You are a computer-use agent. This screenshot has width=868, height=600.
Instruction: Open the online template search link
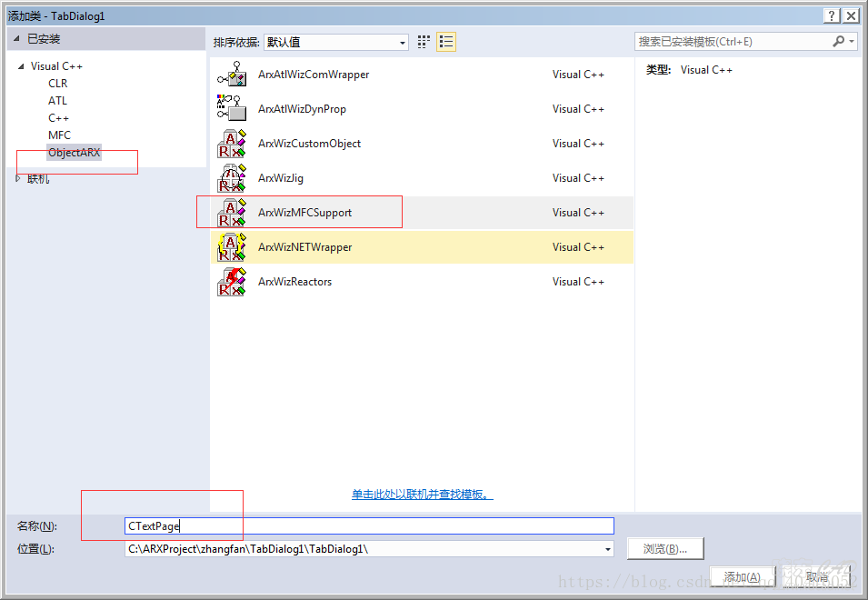[423, 495]
